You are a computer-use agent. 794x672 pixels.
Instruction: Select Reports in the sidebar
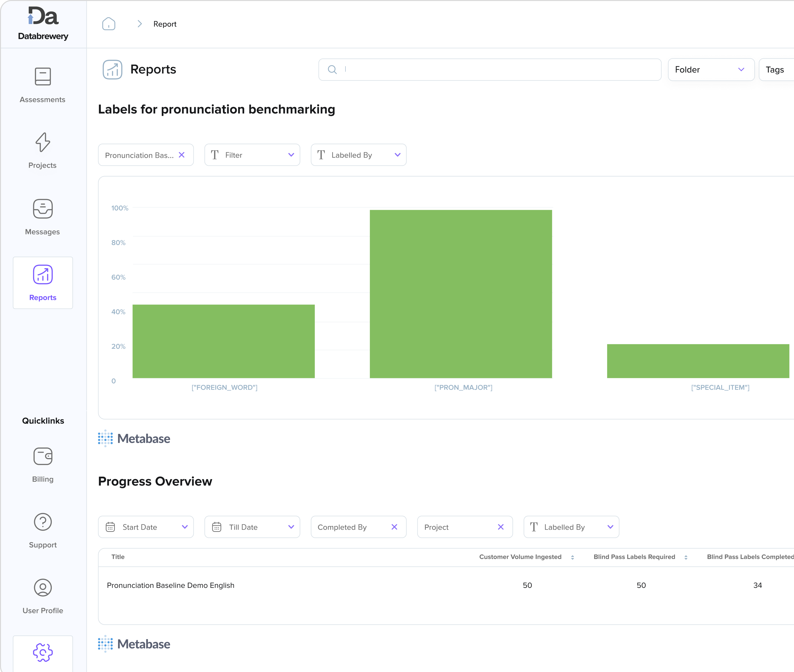click(43, 283)
